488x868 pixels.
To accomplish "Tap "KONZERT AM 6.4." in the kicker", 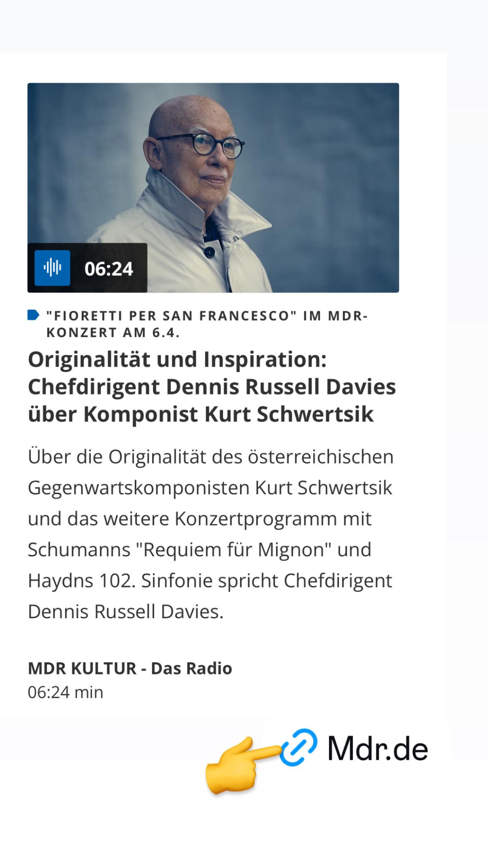I will pos(113,332).
